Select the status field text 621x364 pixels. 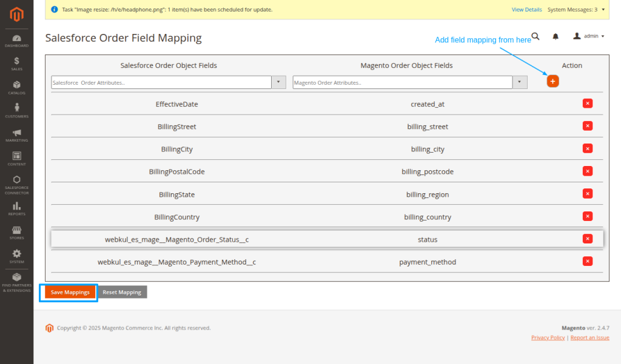[x=428, y=240]
